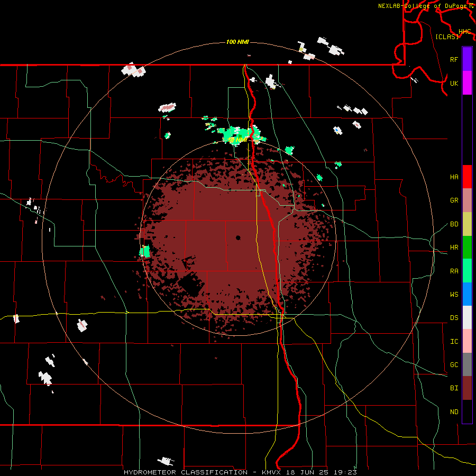Image resolution: width=476 pixels, height=476 pixels.
Task: Click the 'IC' legend label
Action: pos(454,342)
